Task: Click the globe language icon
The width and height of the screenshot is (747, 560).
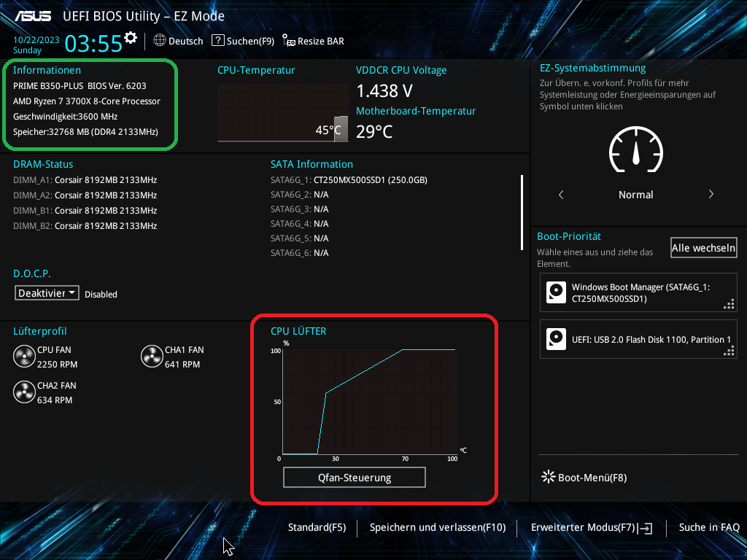Action: 160,41
